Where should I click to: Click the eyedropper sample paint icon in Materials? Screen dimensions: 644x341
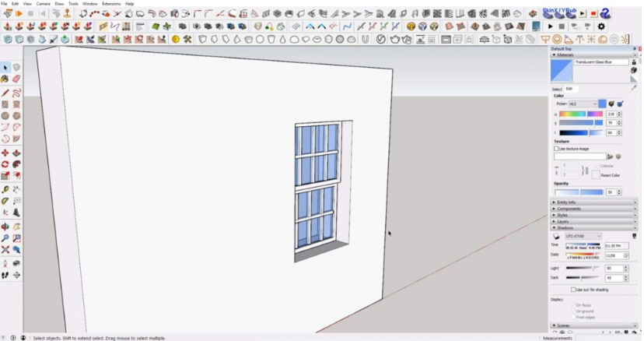(x=634, y=88)
